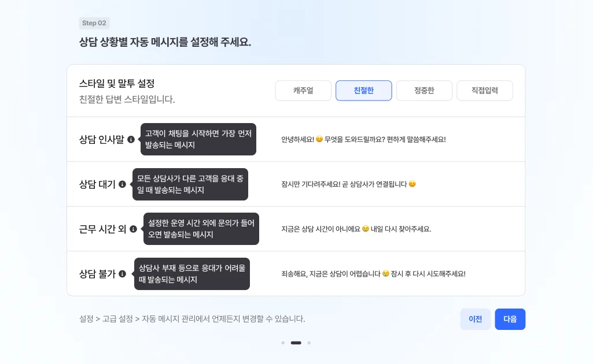Select the first pagination dot
Viewport: 593px width, 364px height.
(283, 343)
